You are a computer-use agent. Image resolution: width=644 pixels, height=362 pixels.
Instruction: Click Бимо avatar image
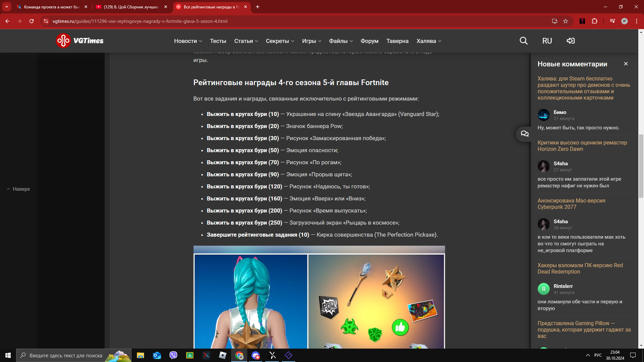(544, 115)
